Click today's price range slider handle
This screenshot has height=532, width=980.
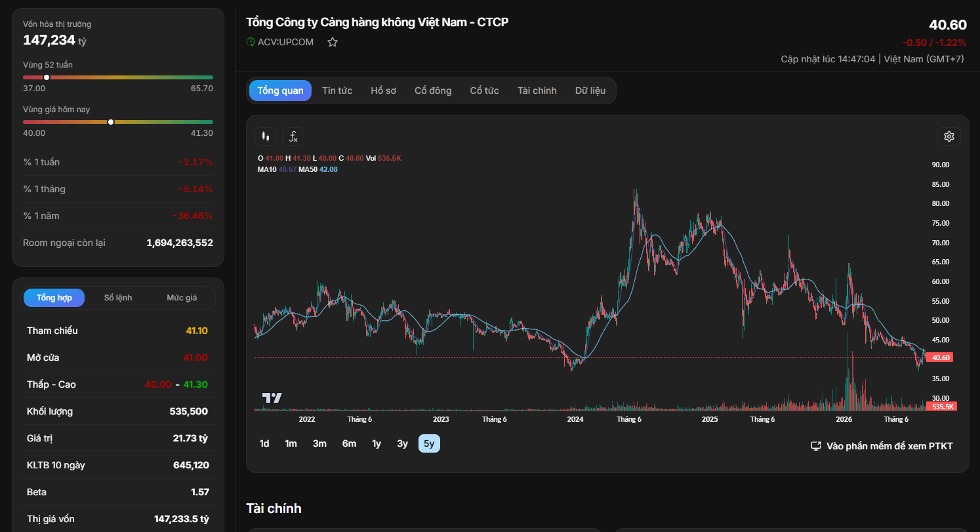coord(111,122)
